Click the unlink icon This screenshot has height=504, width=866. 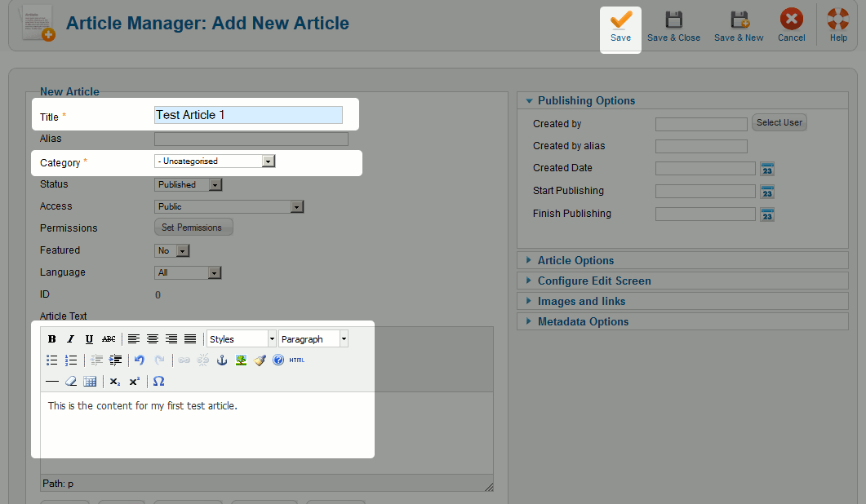click(x=203, y=360)
